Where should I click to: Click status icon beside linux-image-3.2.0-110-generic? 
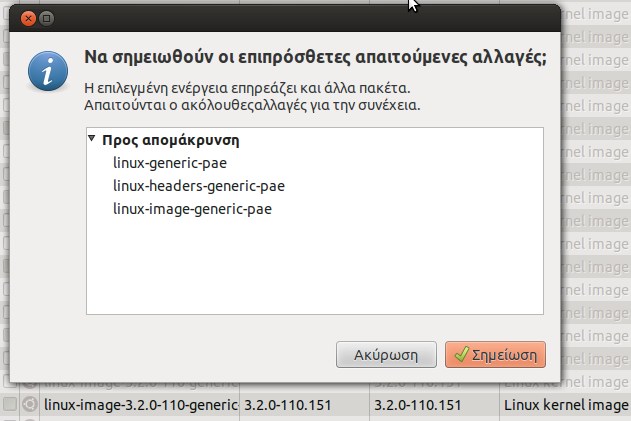point(31,405)
